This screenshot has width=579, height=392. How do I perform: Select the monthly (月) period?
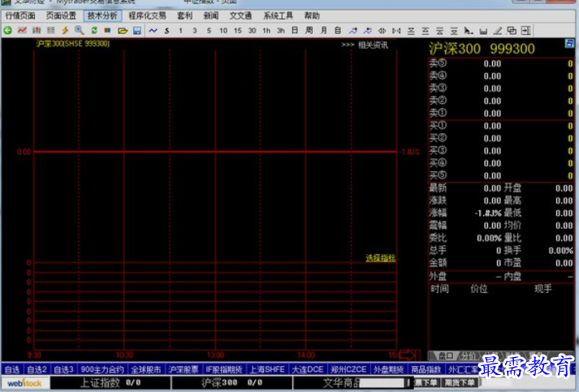coord(324,31)
